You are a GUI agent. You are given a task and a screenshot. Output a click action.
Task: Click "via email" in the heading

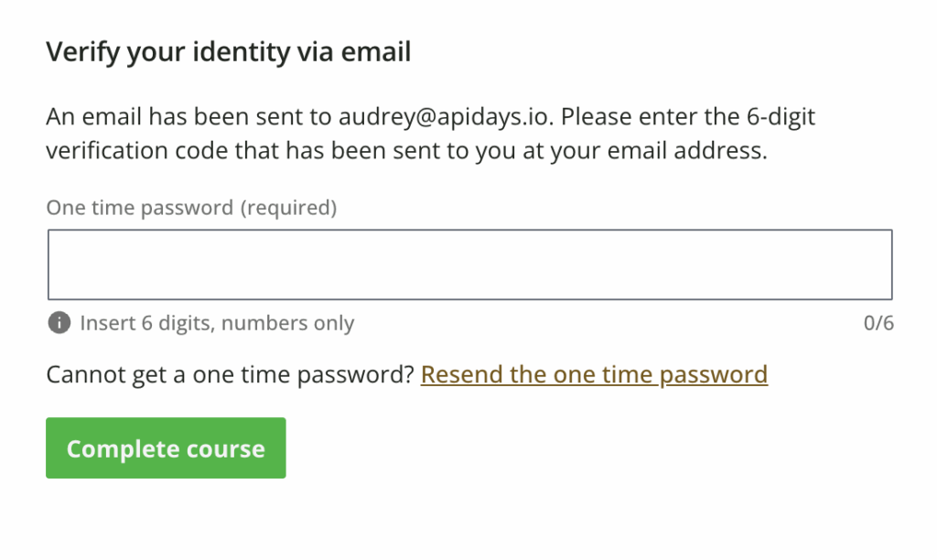(x=354, y=52)
